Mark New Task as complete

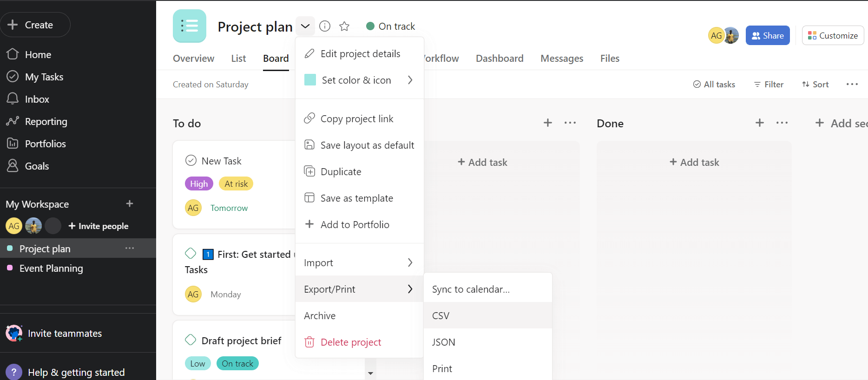tap(191, 161)
